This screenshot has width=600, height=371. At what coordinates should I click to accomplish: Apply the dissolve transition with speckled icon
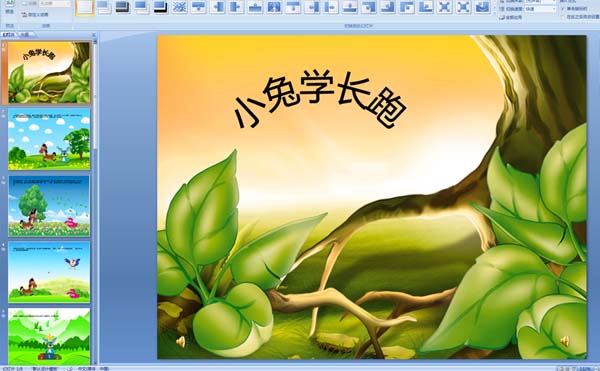tap(179, 7)
